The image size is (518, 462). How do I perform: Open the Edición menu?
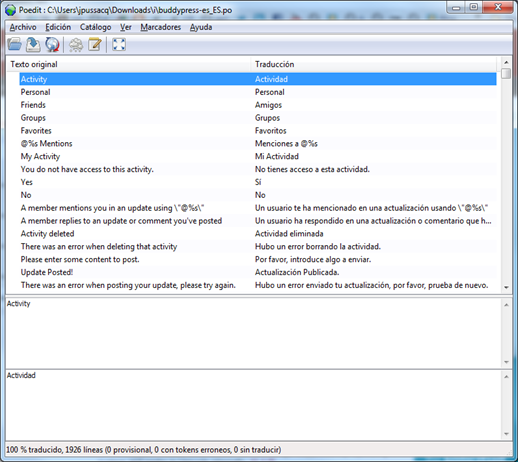pyautogui.click(x=58, y=27)
